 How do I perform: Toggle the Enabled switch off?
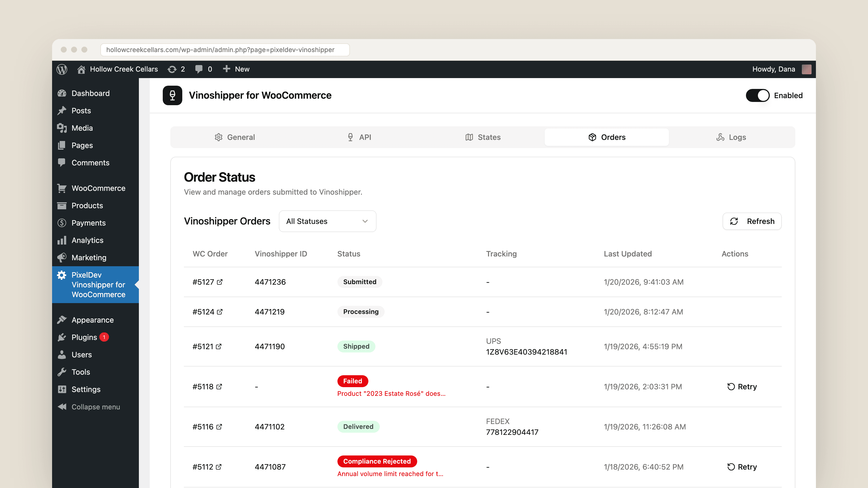click(758, 95)
